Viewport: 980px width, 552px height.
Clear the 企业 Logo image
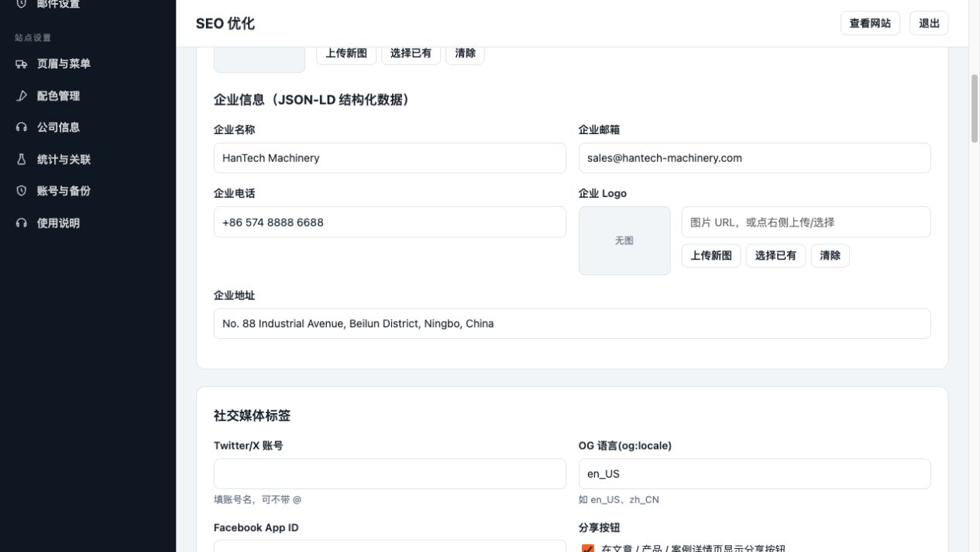click(830, 256)
